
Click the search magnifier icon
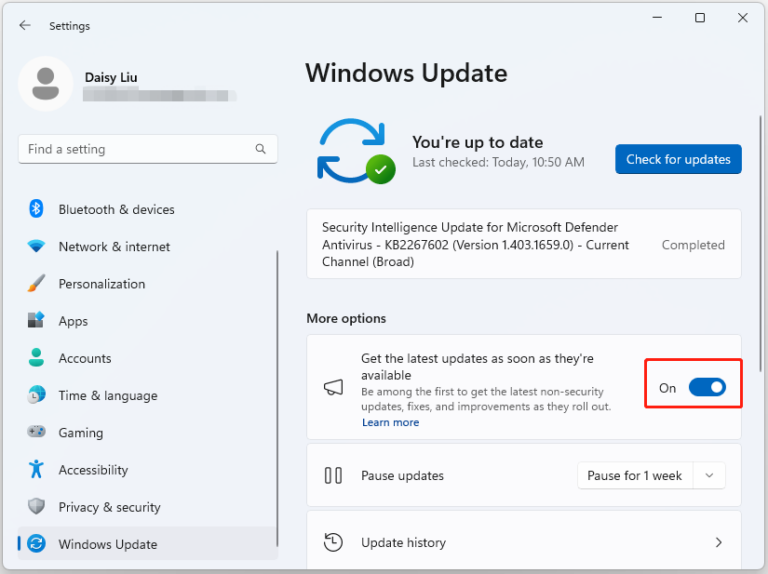[x=261, y=149]
